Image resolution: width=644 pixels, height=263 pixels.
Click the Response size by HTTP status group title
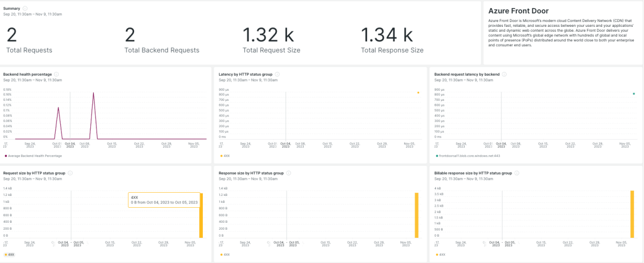pyautogui.click(x=251, y=173)
